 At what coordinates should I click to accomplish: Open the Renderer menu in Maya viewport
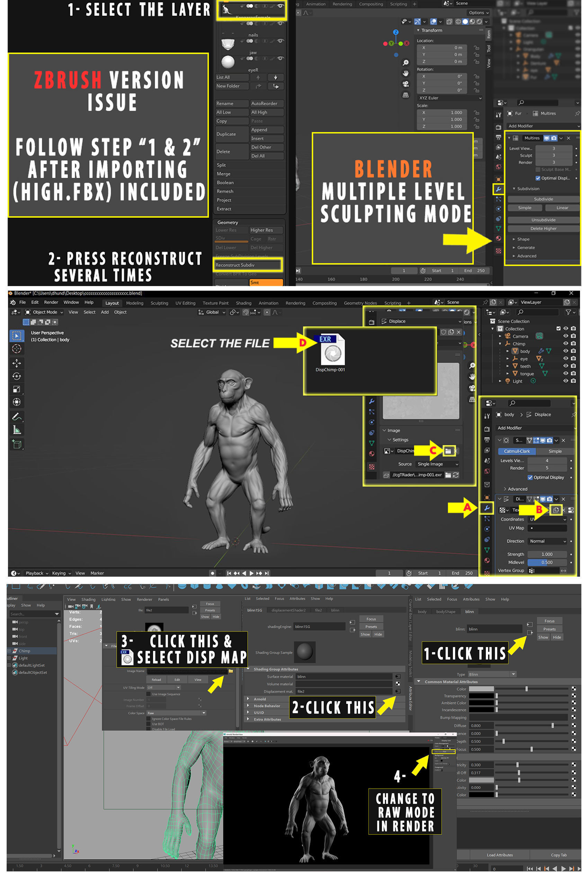tap(144, 600)
